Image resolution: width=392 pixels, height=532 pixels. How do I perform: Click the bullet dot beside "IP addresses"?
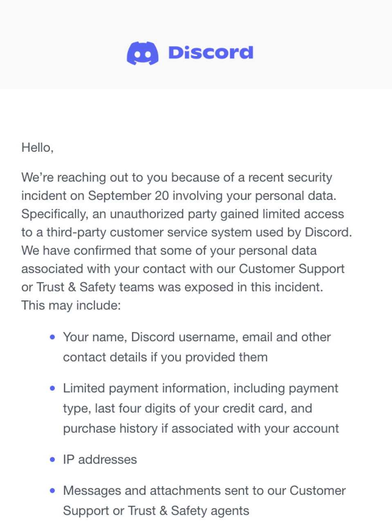click(x=52, y=460)
